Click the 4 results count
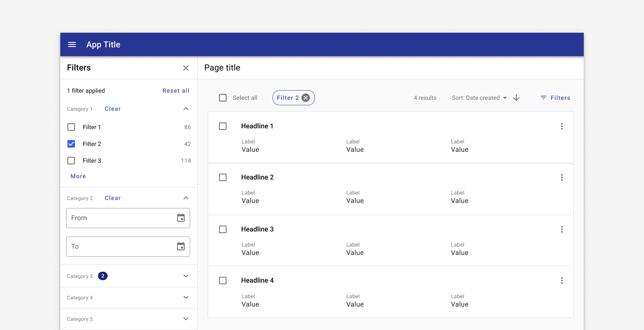 click(425, 98)
